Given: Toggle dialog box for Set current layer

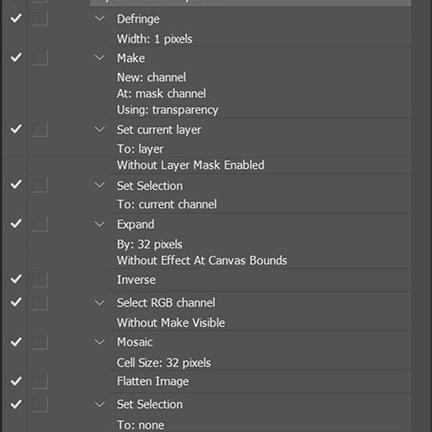Looking at the screenshot, I should coord(40,129).
